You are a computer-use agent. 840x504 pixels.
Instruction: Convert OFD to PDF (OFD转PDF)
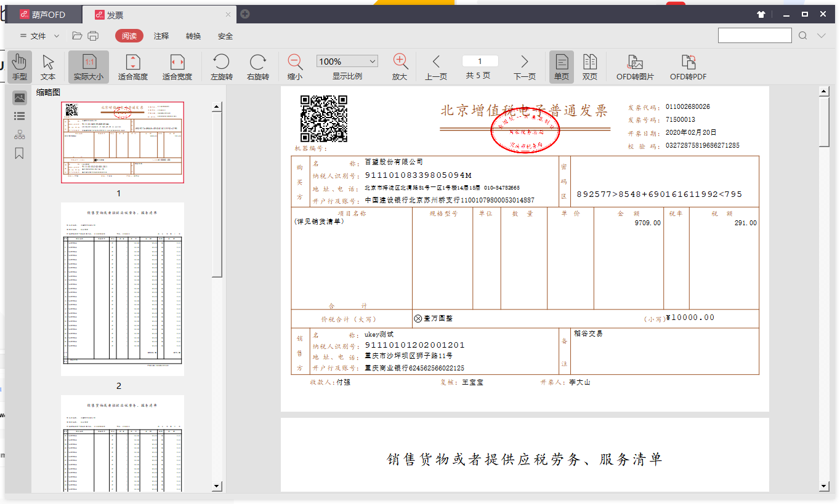688,67
